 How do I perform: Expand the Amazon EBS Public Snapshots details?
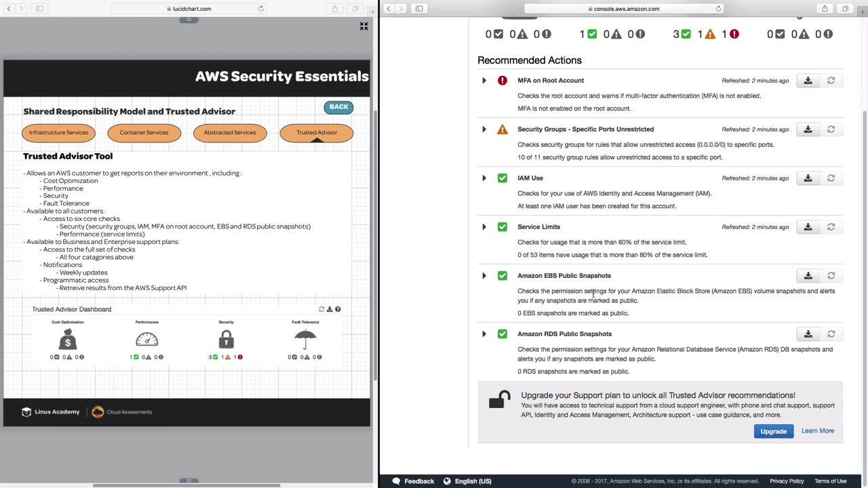click(x=484, y=276)
